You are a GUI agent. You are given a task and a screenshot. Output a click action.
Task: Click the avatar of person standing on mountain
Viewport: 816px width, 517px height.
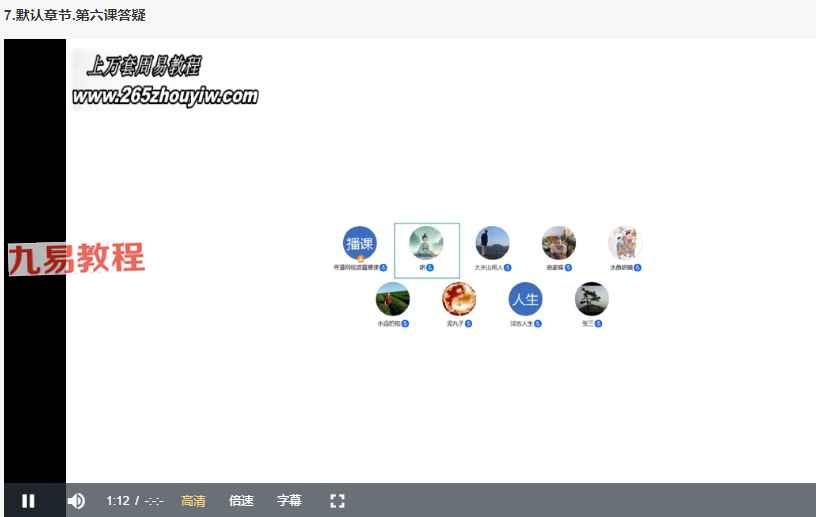point(492,243)
